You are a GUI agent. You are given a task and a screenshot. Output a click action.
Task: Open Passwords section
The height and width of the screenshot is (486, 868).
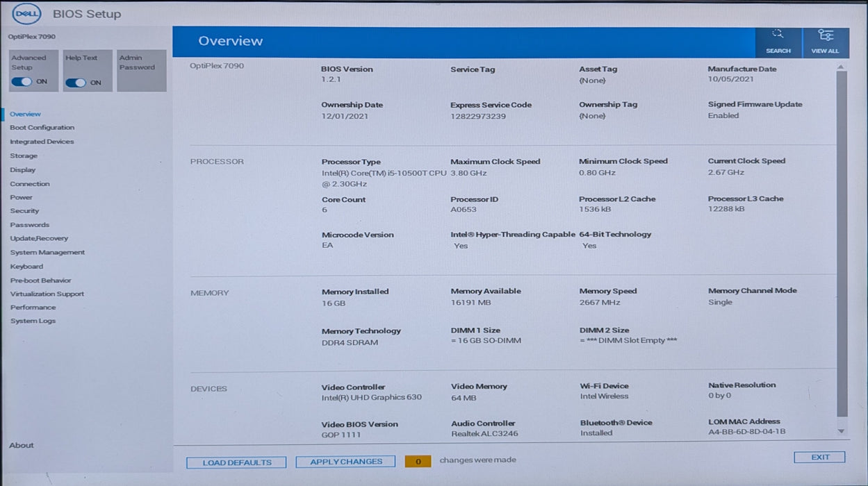[x=29, y=225]
